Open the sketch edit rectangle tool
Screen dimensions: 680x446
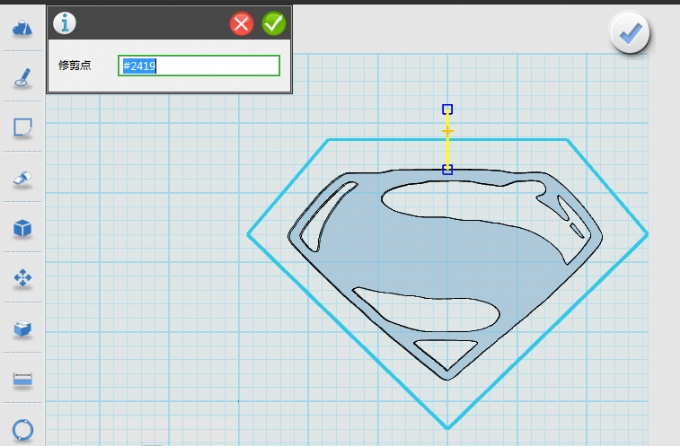23,128
